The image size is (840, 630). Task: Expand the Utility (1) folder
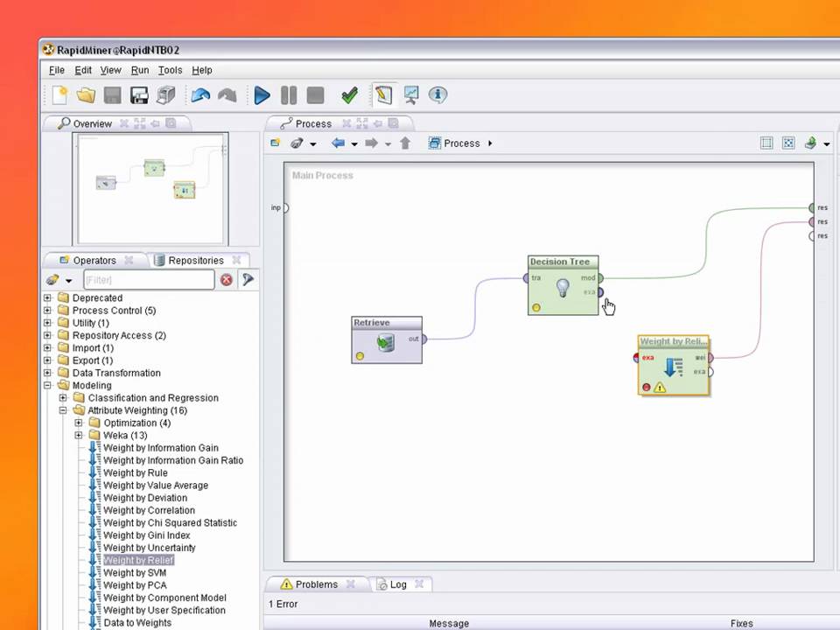(47, 323)
